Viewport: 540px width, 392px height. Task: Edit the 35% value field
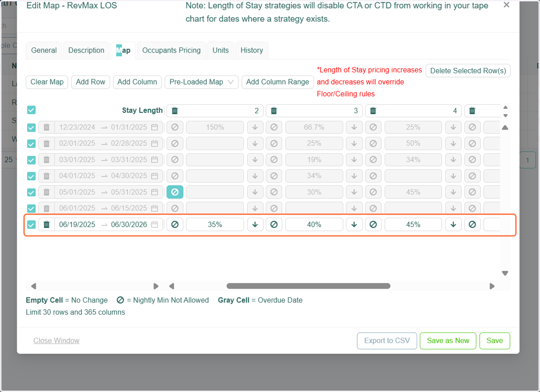pyautogui.click(x=215, y=224)
